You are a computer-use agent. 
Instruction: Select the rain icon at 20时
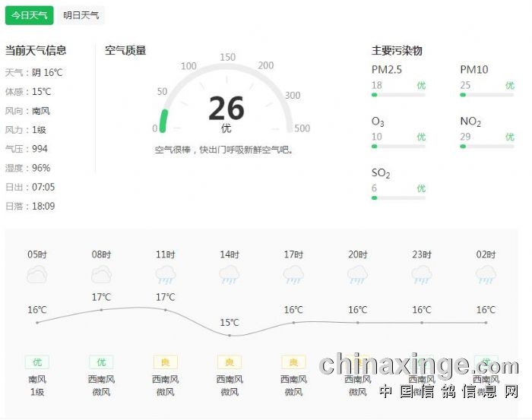(358, 275)
